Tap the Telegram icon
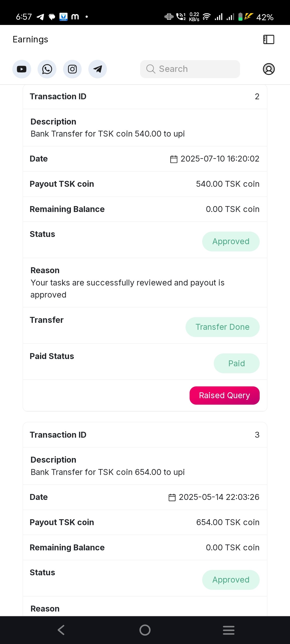Image resolution: width=290 pixels, height=644 pixels. 97,69
